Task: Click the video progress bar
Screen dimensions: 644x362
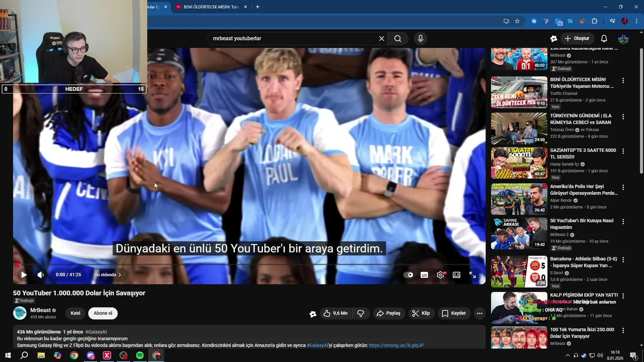Action: 249,264
